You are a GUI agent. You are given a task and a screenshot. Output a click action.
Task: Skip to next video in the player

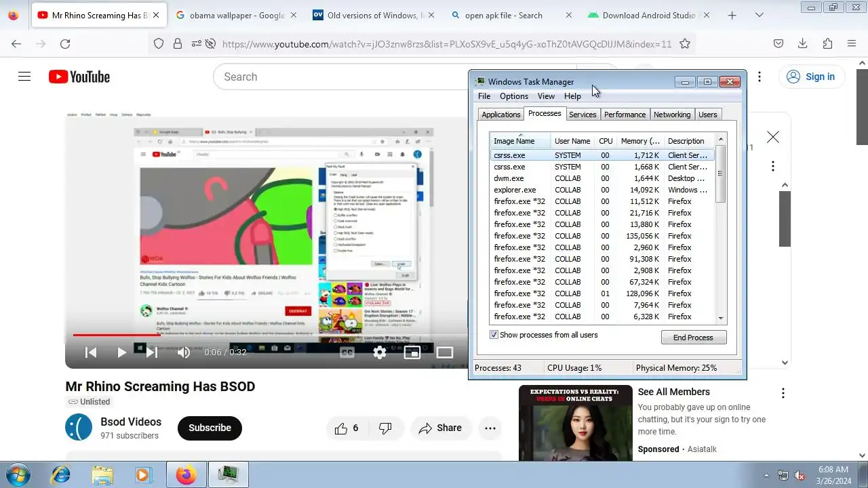[x=152, y=352]
